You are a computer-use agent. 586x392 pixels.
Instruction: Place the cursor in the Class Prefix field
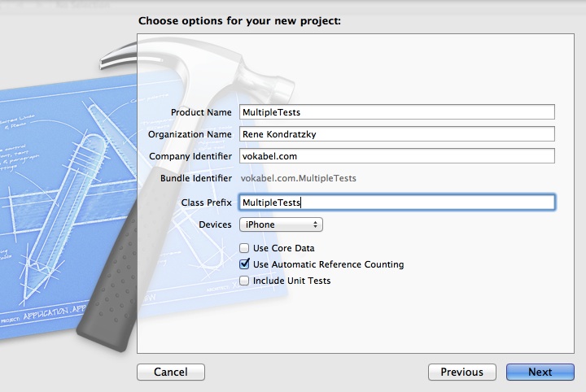396,203
